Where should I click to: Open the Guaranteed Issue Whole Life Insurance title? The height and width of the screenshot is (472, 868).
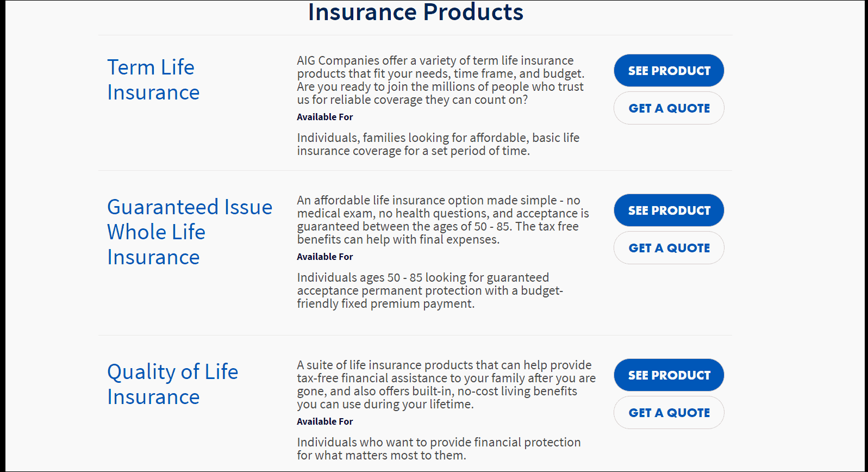[190, 232]
